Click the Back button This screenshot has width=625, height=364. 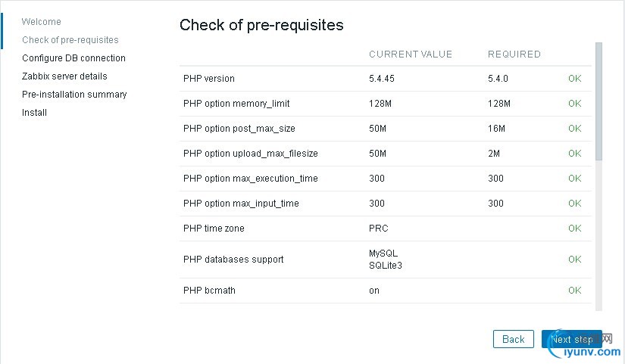point(513,339)
